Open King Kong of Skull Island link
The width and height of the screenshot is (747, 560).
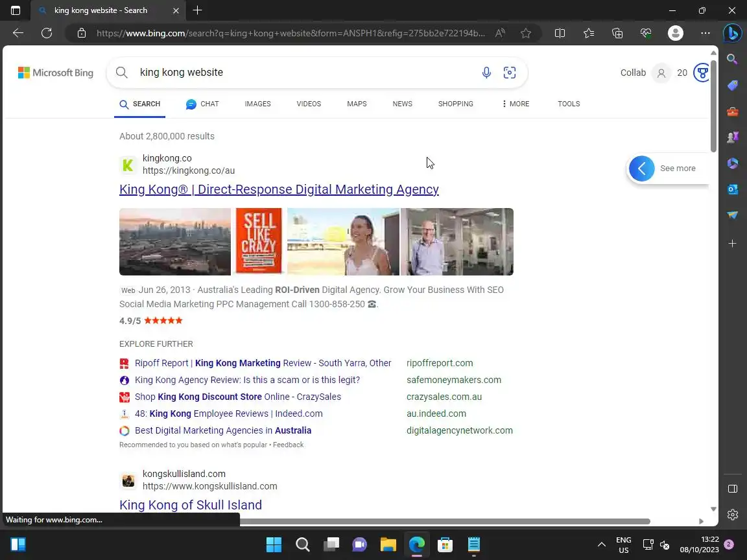coord(191,505)
